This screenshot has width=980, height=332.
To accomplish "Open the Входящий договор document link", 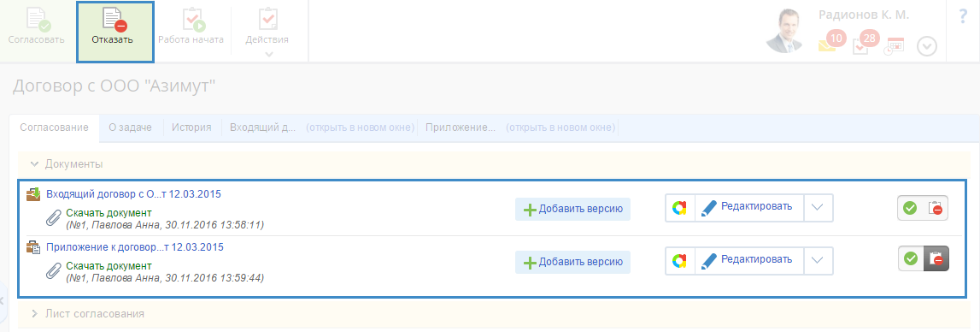I will 133,193.
